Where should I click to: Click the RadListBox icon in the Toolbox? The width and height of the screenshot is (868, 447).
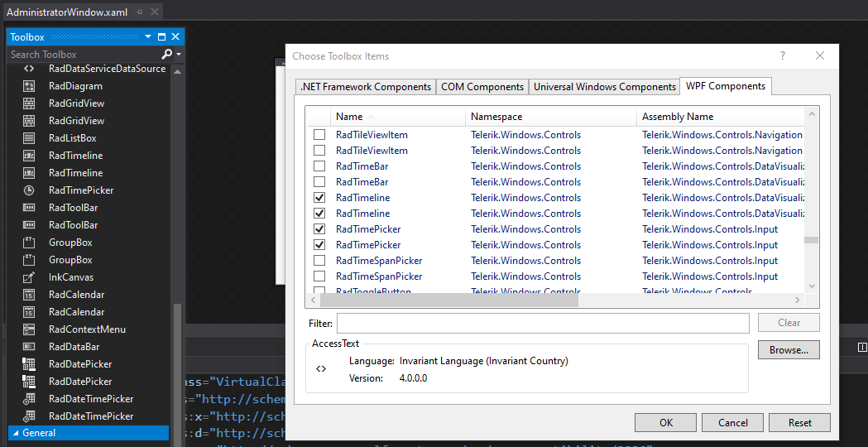(x=29, y=138)
